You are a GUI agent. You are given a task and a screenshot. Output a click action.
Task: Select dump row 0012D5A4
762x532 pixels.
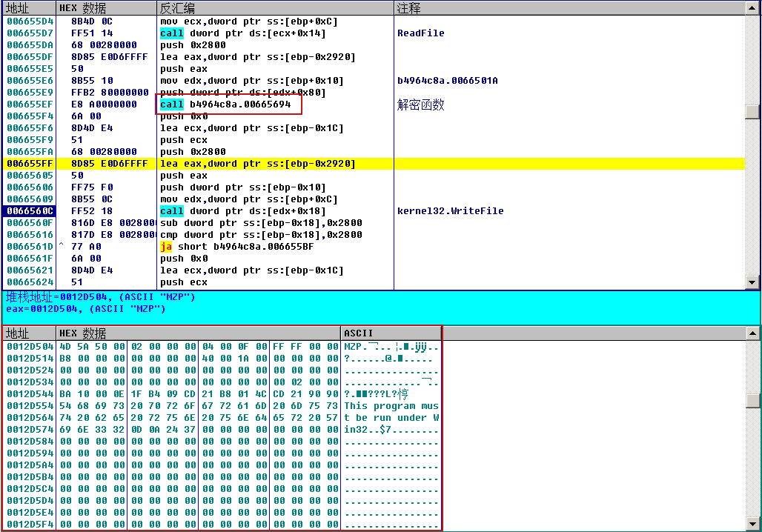tap(222, 465)
